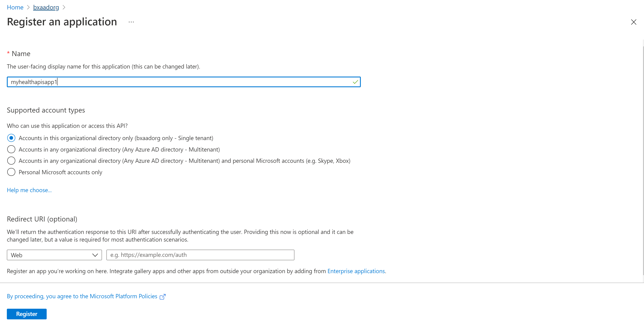Viewport: 644px width, 327px height.
Task: Select Any Azure AD directory Multitenant option
Action: [11, 149]
